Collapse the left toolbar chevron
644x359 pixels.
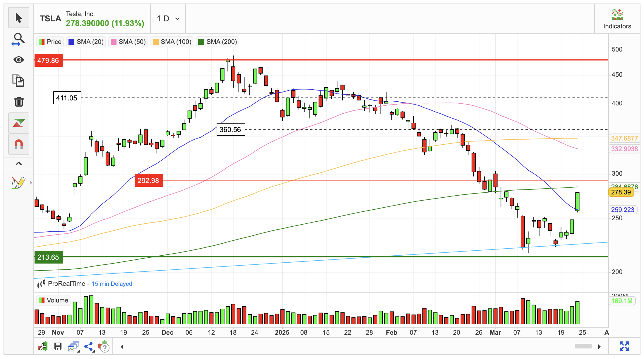(19, 163)
